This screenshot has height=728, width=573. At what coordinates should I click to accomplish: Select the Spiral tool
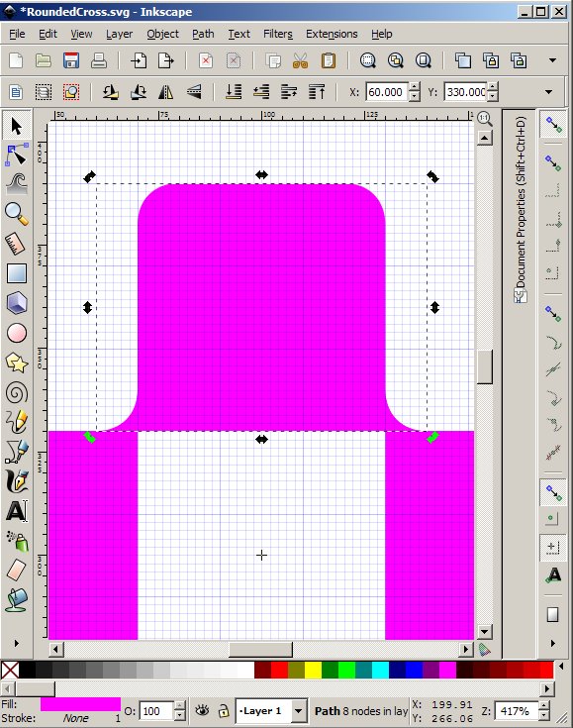[17, 393]
